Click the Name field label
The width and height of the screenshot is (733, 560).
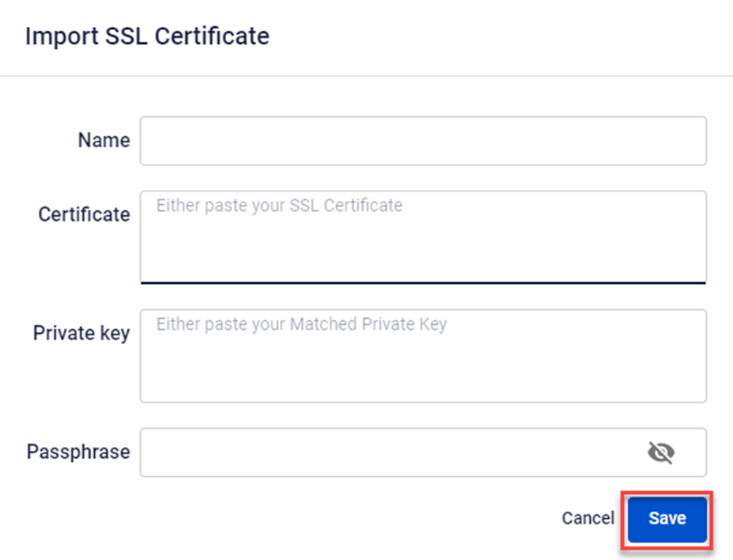click(x=104, y=141)
